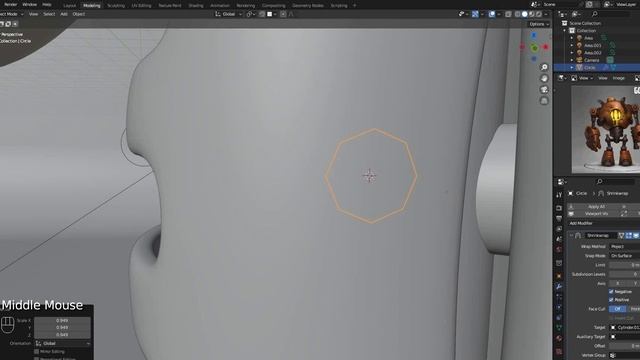Open the World properties tab
640x360 pixels.
coord(559,249)
